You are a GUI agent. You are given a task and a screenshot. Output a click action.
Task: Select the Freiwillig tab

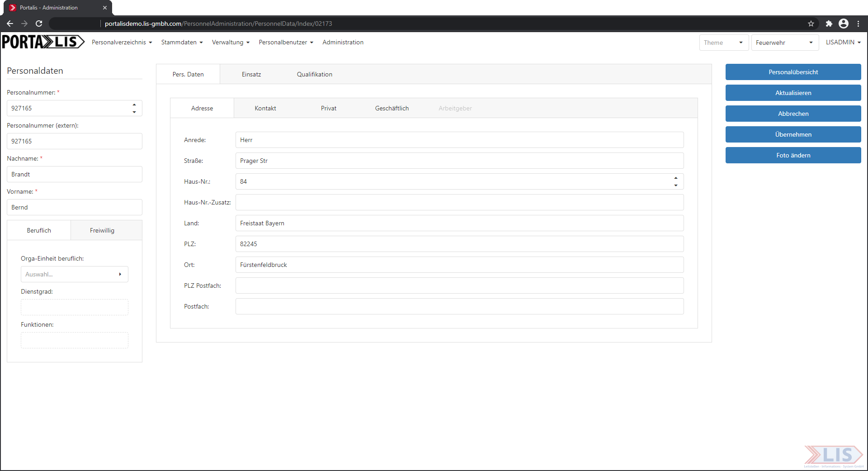point(102,230)
